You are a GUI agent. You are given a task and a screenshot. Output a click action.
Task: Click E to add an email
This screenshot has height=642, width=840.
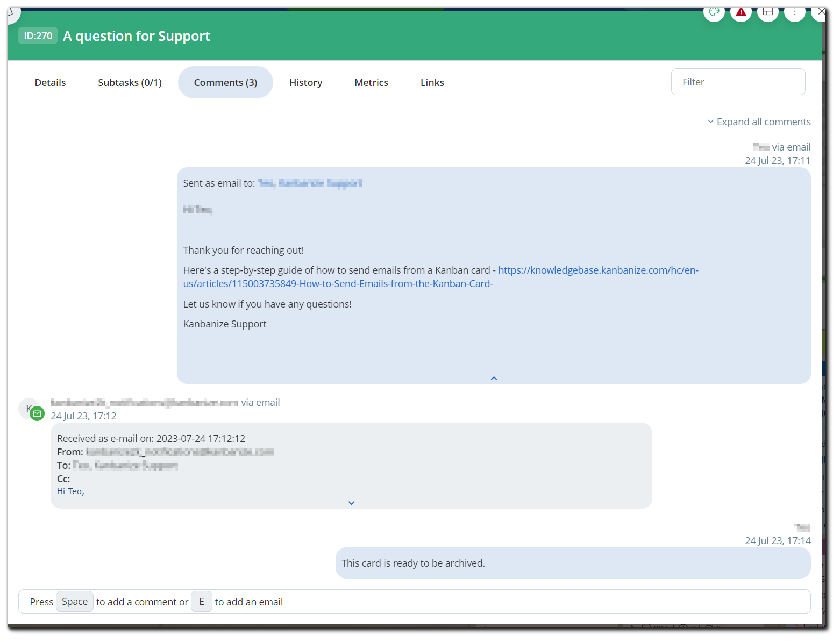click(x=202, y=602)
